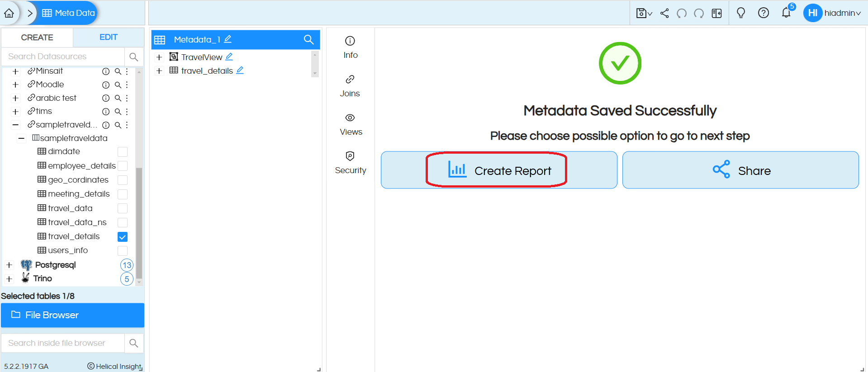Expand the tims datasource
868x372 pixels.
tap(15, 111)
